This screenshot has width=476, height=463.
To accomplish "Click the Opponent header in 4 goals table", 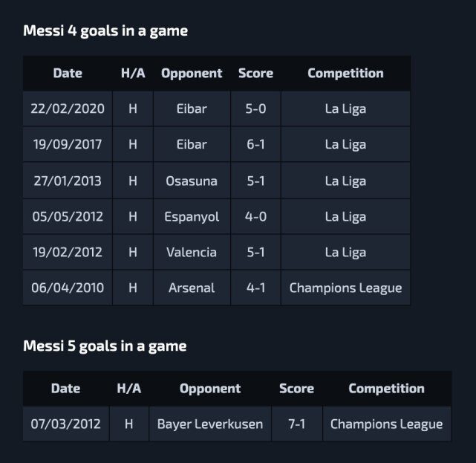I will pos(192,74).
